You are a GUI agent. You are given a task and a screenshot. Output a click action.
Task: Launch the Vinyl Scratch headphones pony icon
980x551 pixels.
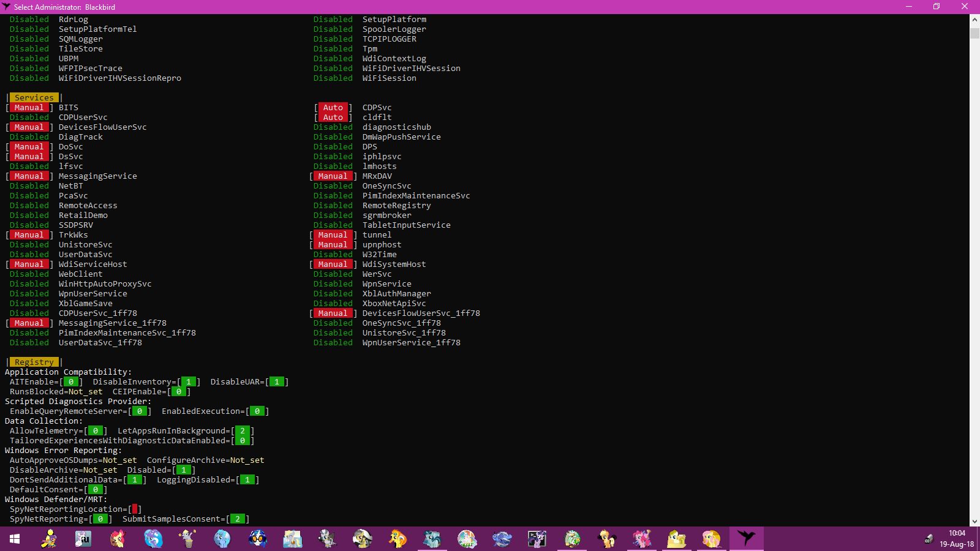tap(257, 539)
